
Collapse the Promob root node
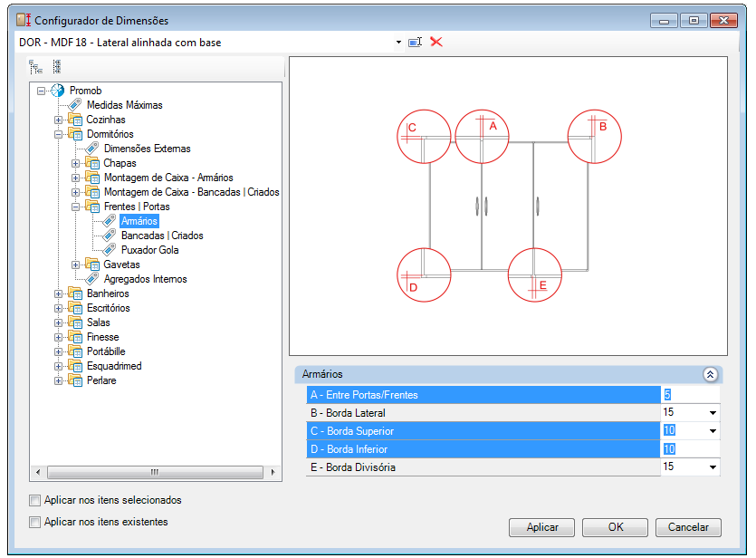tap(42, 91)
